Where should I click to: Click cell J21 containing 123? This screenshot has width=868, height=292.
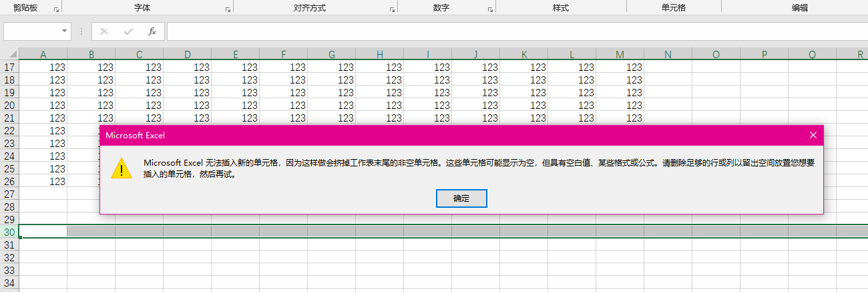(x=475, y=118)
